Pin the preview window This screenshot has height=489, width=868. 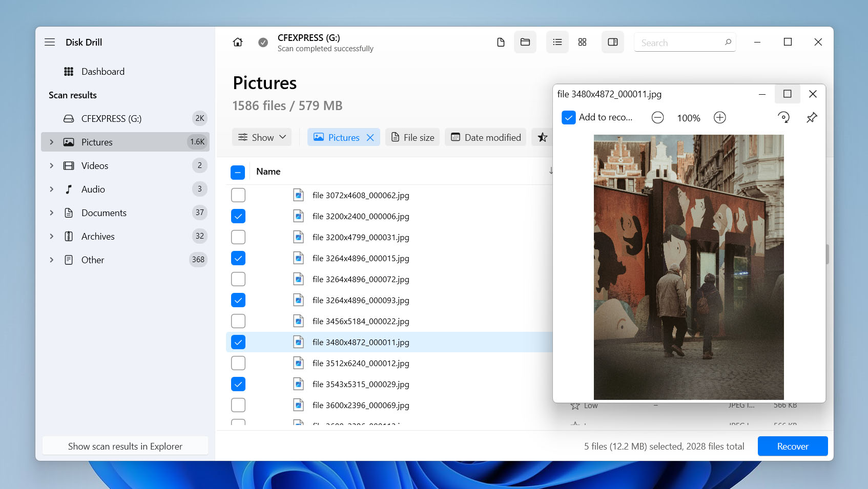[x=812, y=118]
